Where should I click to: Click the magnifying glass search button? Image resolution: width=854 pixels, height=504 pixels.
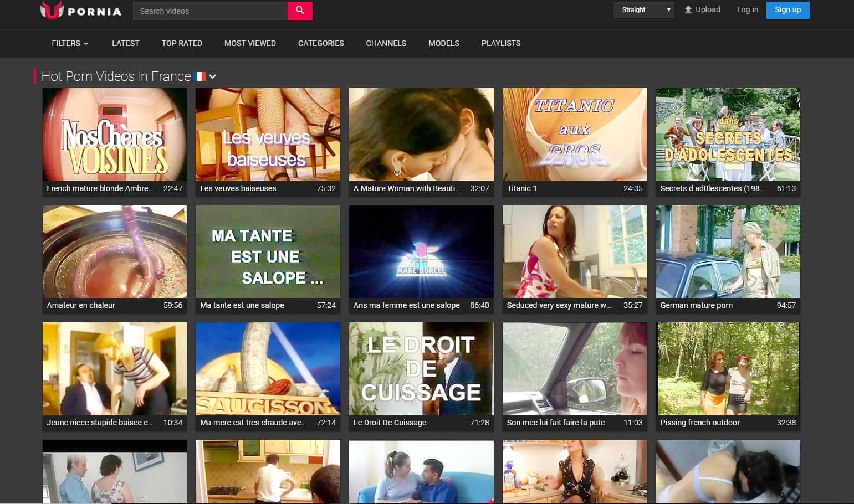pyautogui.click(x=300, y=11)
